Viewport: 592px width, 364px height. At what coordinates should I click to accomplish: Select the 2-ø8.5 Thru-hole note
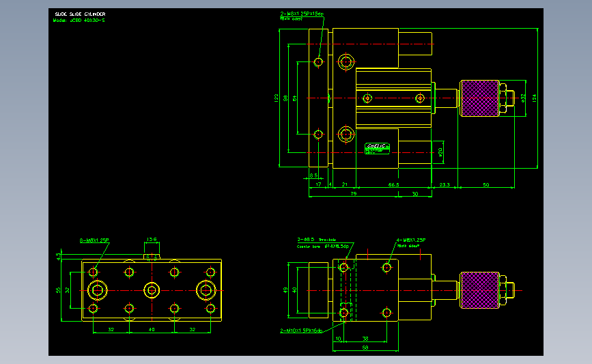click(x=316, y=240)
